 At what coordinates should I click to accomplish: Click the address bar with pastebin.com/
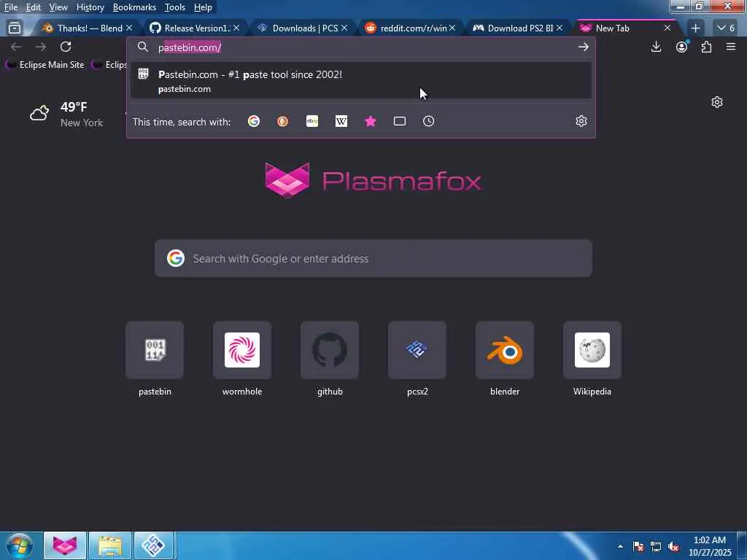pos(360,47)
